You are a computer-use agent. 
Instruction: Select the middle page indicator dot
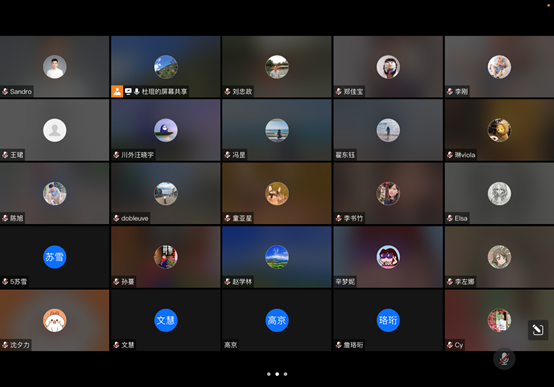coord(277,374)
